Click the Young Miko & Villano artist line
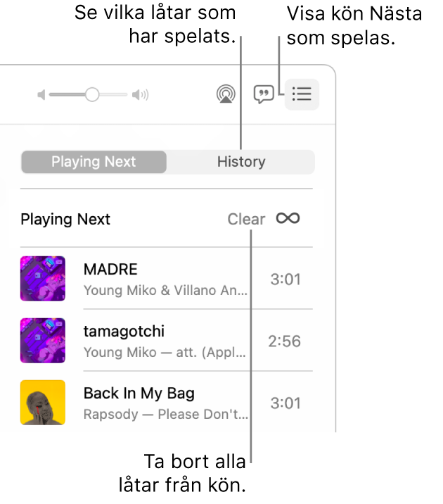 point(165,290)
